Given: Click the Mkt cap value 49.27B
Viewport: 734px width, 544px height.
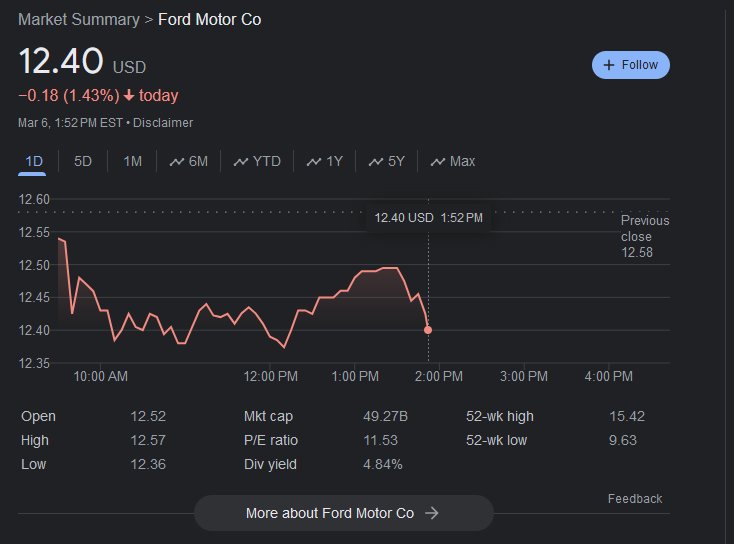Looking at the screenshot, I should 385,416.
